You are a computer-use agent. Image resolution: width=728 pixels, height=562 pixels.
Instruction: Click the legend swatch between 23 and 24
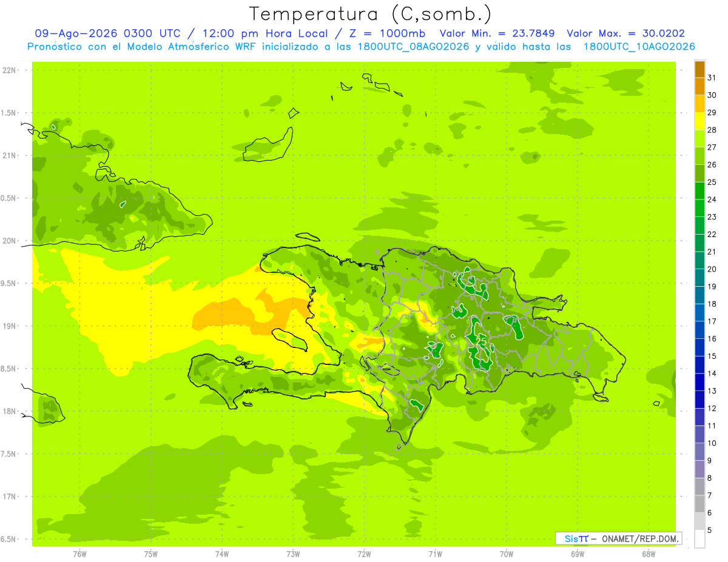(699, 208)
